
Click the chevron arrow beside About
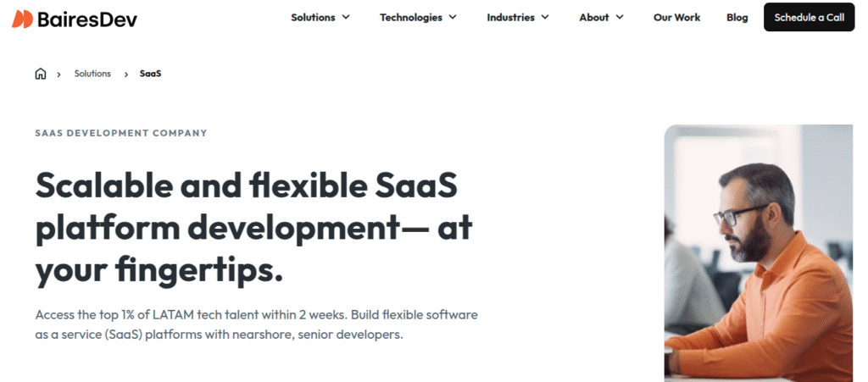point(620,17)
